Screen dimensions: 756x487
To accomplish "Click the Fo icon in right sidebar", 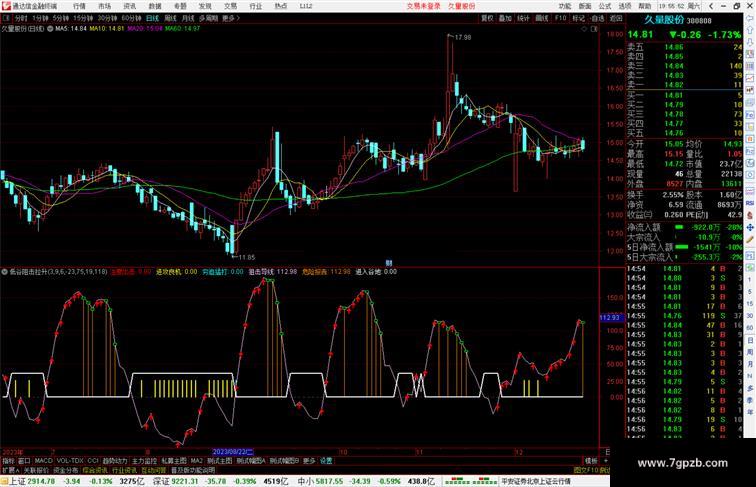I will 750,115.
